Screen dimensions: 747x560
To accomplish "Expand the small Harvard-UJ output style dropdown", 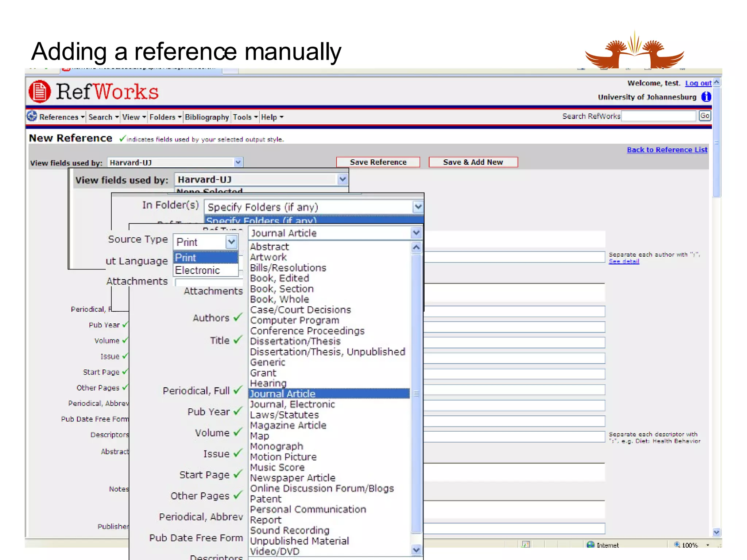I will click(x=238, y=162).
